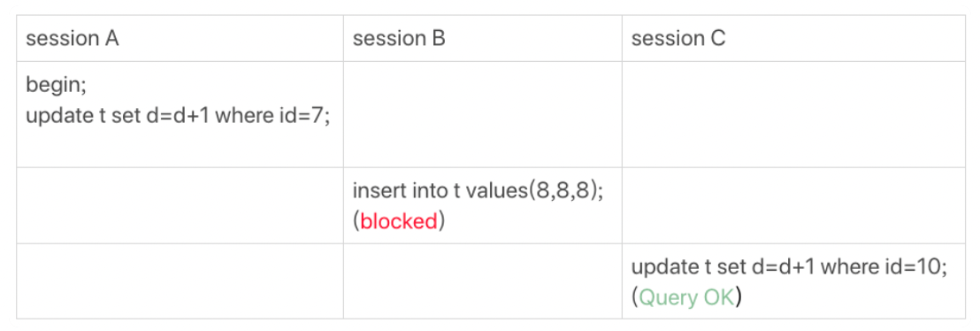Click the empty session C cell beside insert
The height and width of the screenshot is (331, 980).
pyautogui.click(x=793, y=205)
